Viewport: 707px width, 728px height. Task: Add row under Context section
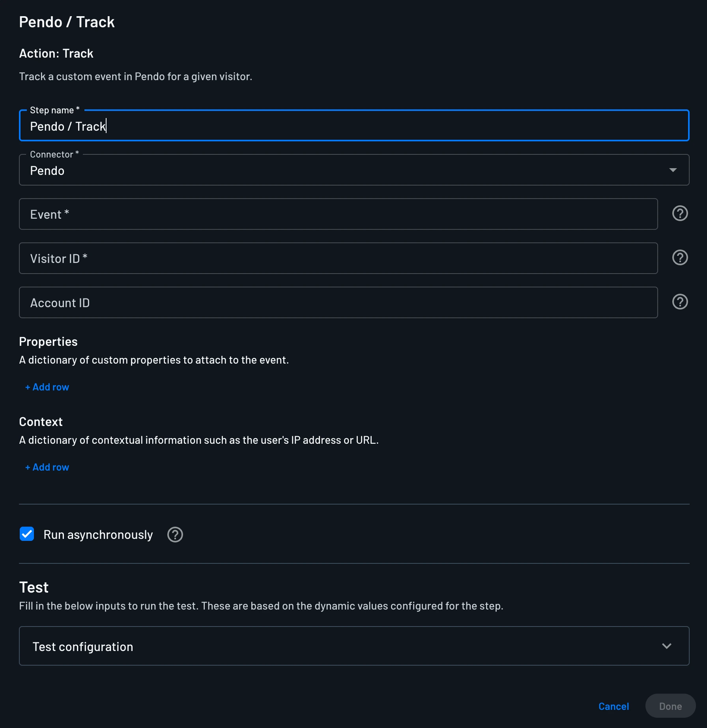47,467
